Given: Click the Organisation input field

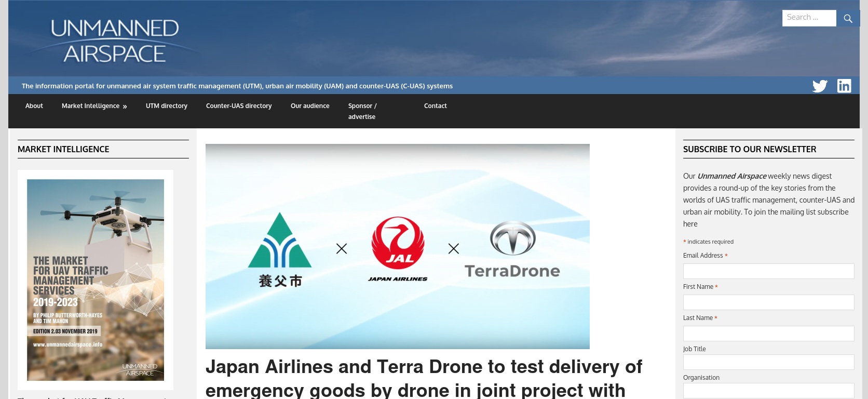Looking at the screenshot, I should [x=768, y=391].
